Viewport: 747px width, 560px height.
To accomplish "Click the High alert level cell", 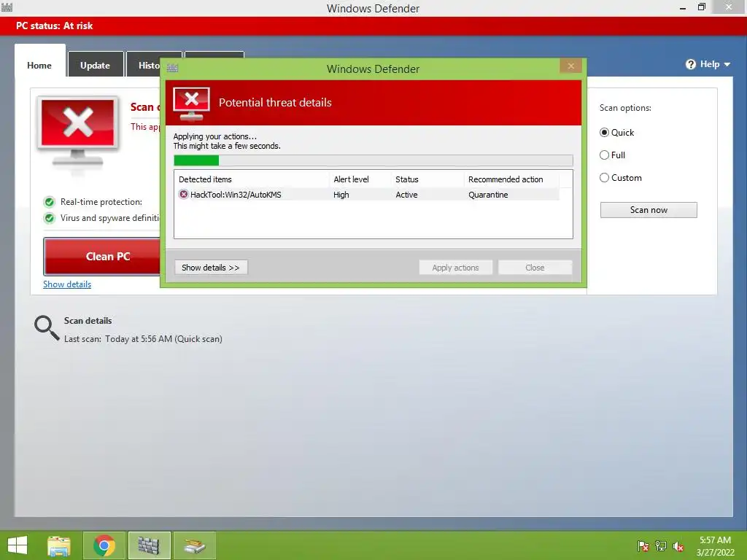I will (341, 195).
